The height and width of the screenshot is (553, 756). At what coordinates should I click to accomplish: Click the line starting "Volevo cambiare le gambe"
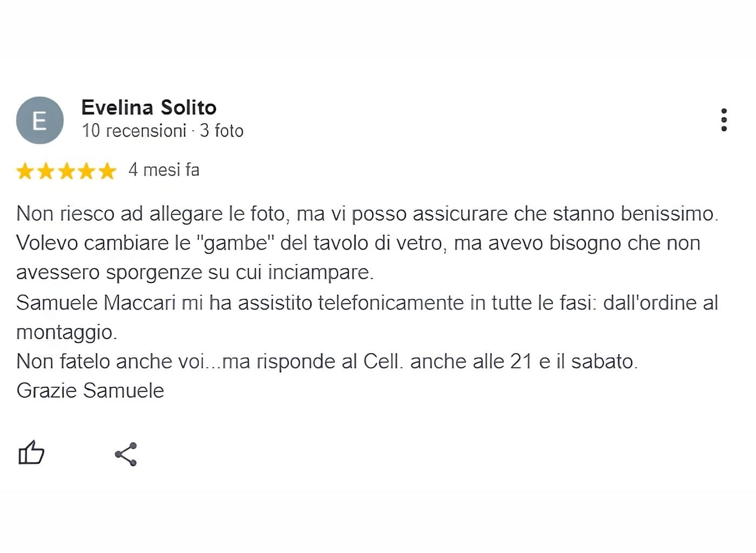[x=357, y=243]
